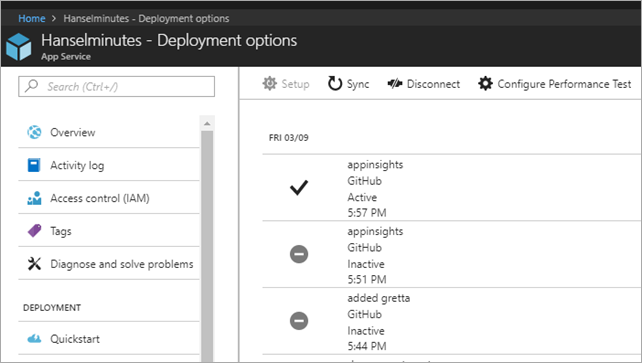Click the Diagnose wrench icon
Screen dimensions: 642x363
(34, 264)
